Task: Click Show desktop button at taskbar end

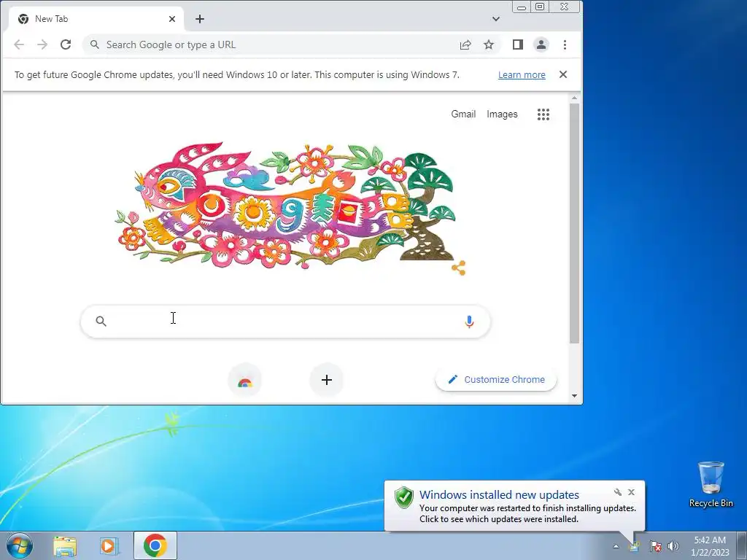Action: coord(742,546)
